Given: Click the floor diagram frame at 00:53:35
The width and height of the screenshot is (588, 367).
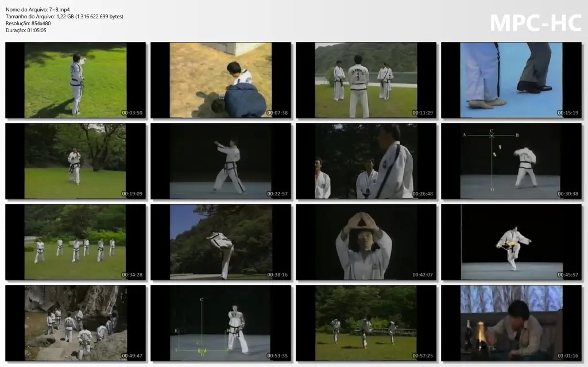Looking at the screenshot, I should tap(221, 323).
